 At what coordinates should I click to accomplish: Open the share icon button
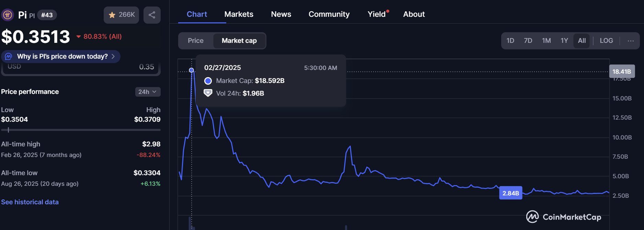(152, 15)
